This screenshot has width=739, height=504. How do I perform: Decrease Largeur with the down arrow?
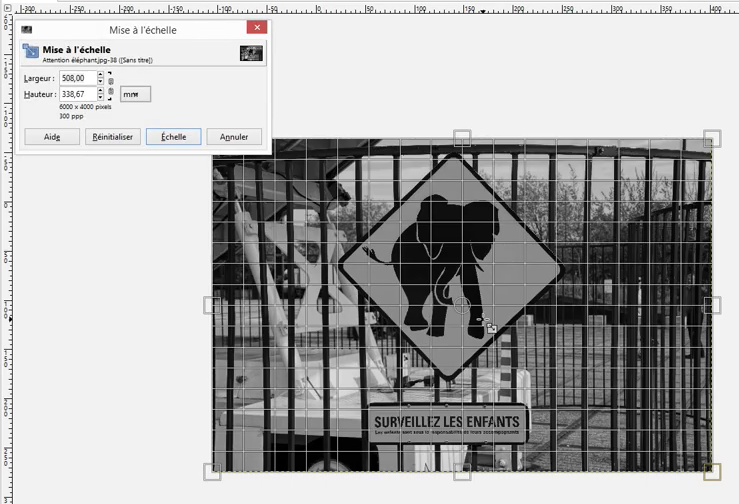click(x=100, y=81)
